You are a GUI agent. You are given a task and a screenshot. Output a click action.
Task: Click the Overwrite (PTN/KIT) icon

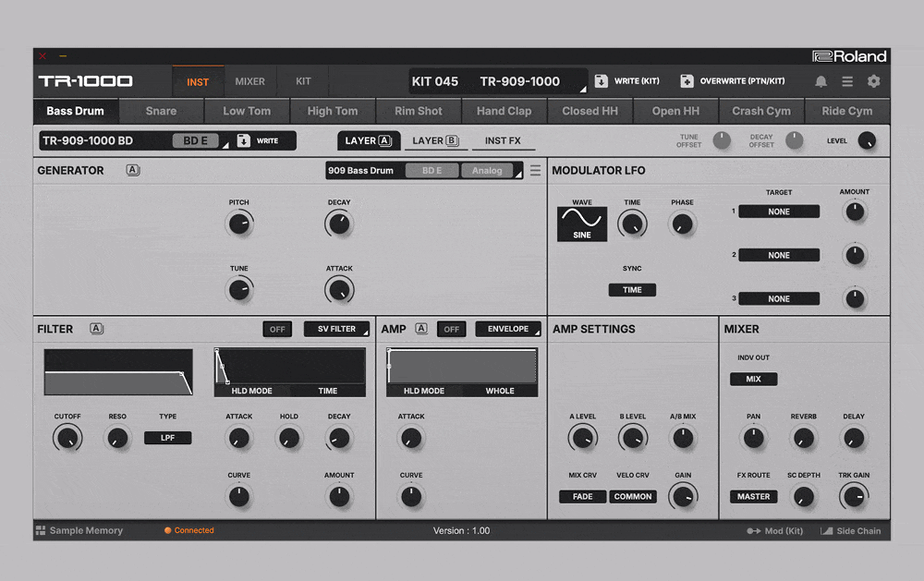[687, 81]
